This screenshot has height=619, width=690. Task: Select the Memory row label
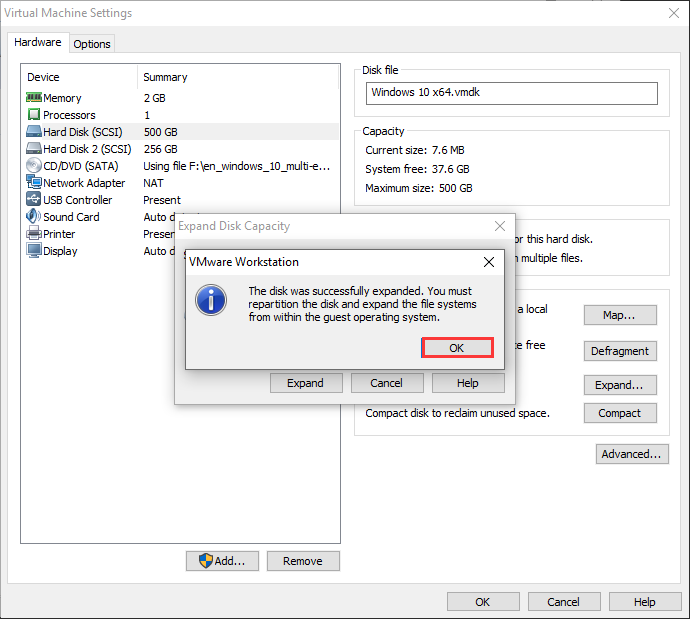pos(62,98)
